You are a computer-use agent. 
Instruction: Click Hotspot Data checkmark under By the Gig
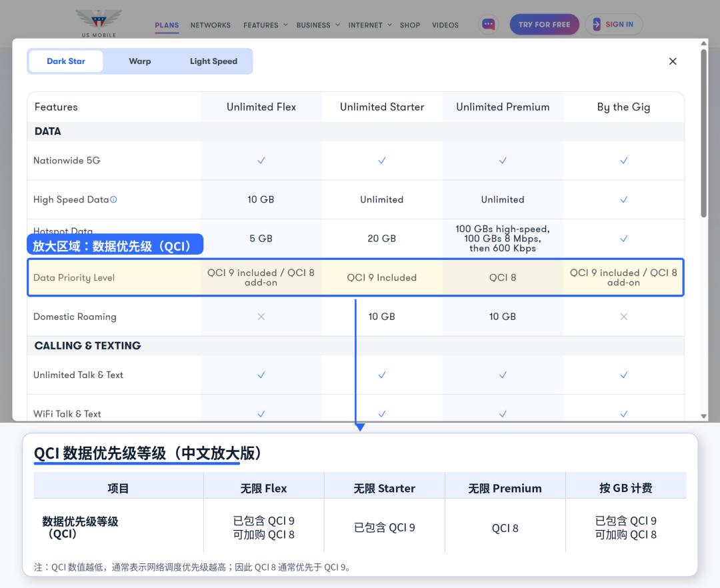point(623,238)
